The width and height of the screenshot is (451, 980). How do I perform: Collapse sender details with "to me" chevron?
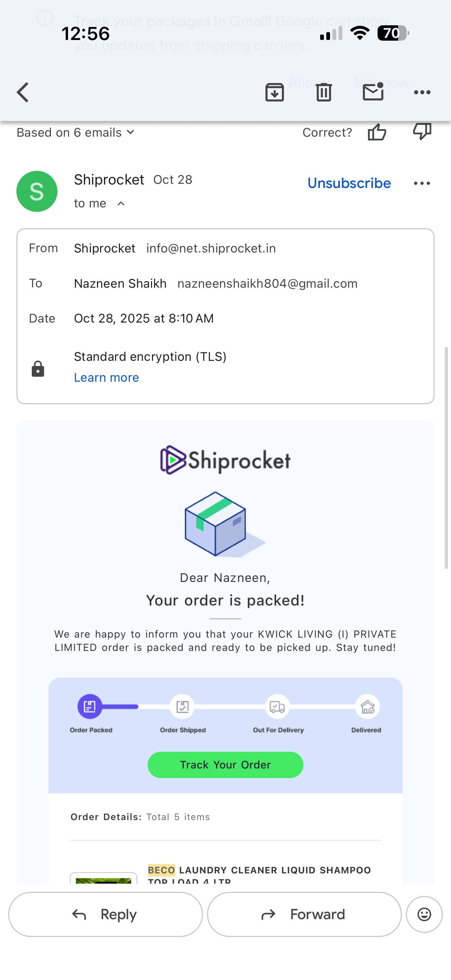pyautogui.click(x=121, y=204)
